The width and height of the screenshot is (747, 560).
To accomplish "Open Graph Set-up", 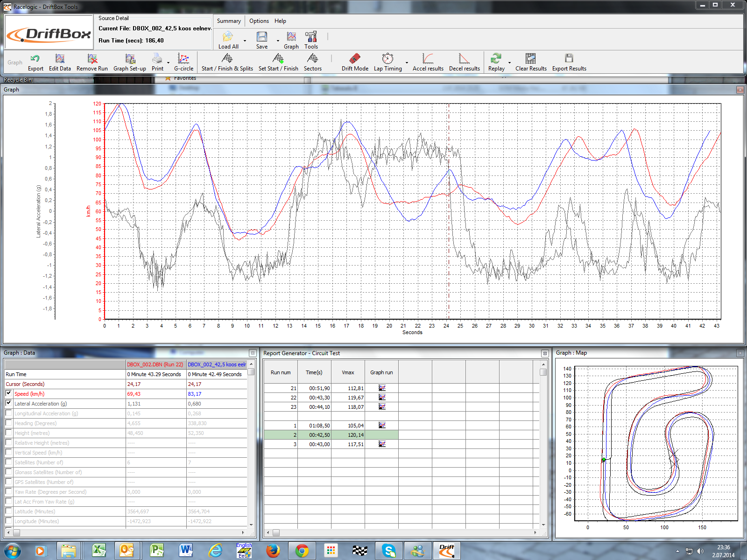I will pos(130,63).
